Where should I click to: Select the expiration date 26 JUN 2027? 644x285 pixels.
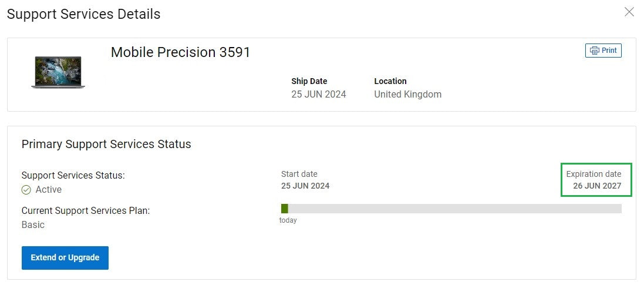point(597,186)
